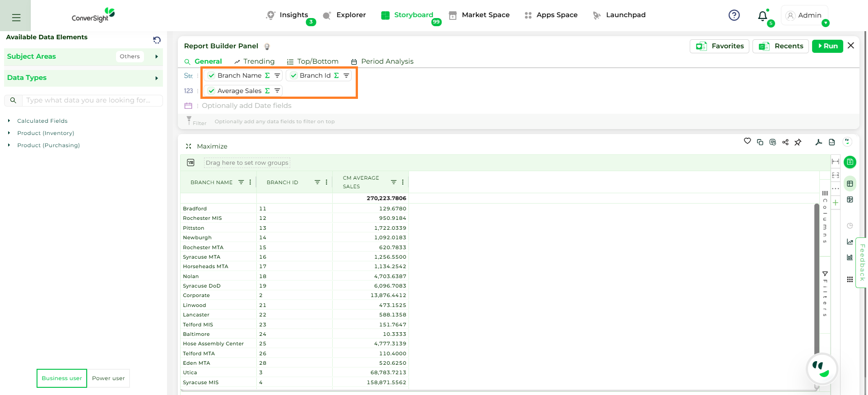Open the Admin user dropdown
The width and height of the screenshot is (868, 395).
tap(805, 15)
